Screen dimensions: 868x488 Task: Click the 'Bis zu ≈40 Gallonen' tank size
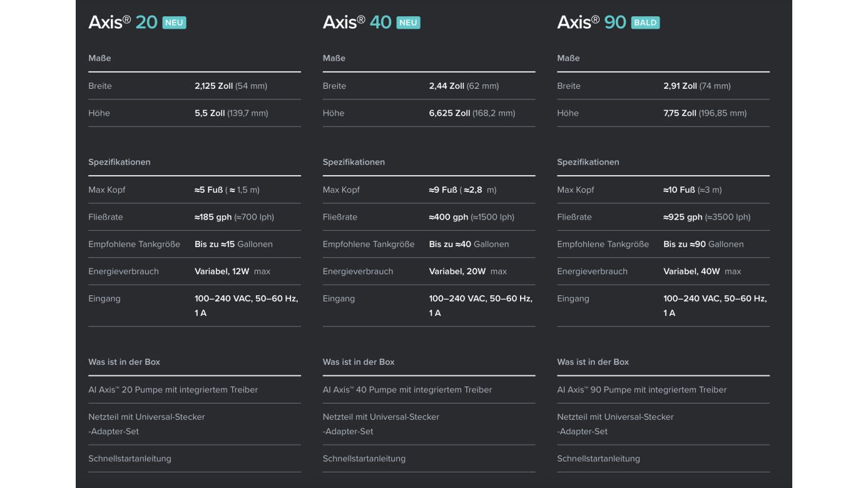coord(469,245)
